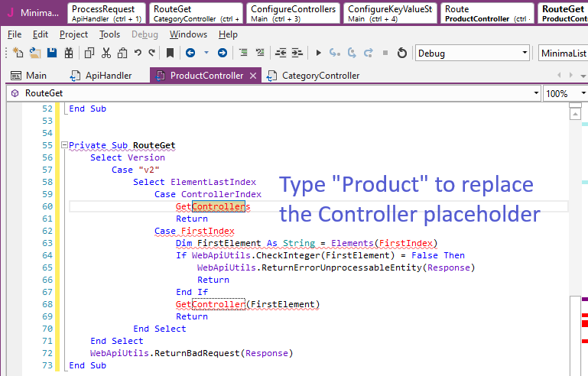Click the purple marker in the overview bar
588x376 pixels.
point(585,299)
